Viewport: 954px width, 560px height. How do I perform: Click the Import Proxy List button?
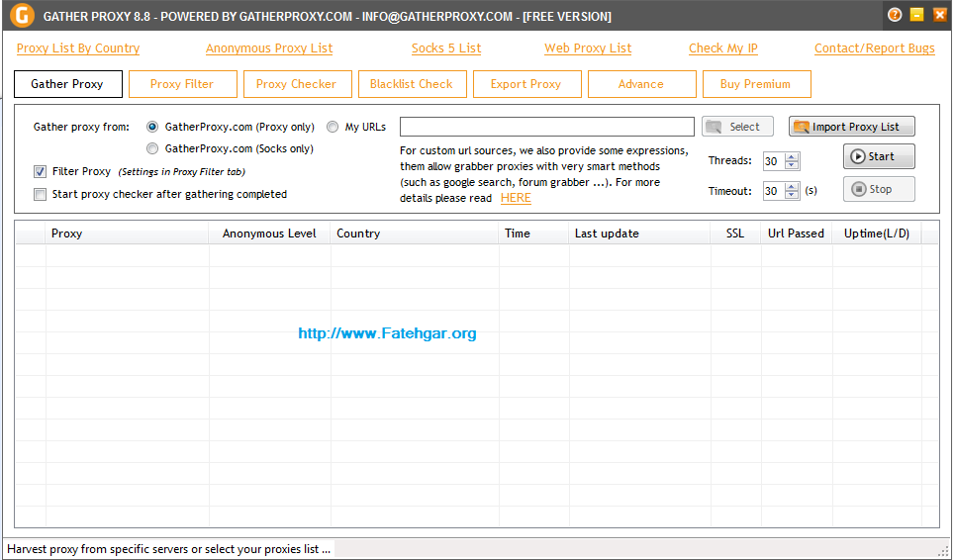coord(852,127)
